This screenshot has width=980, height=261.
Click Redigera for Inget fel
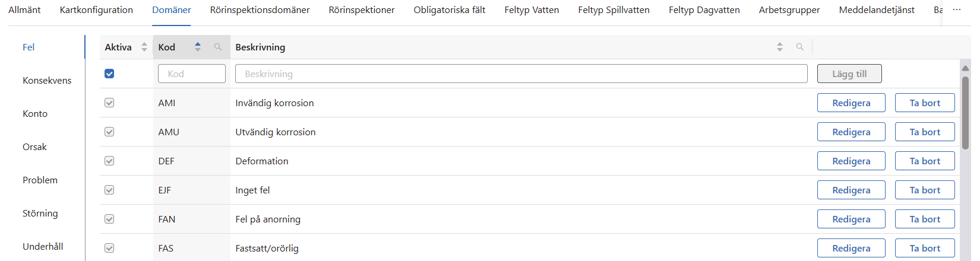tap(851, 190)
